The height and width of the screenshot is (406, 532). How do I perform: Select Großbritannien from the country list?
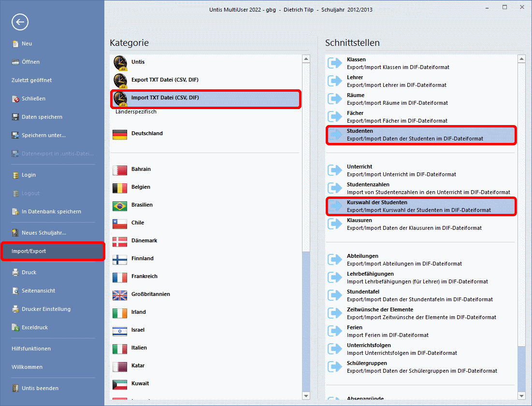click(150, 294)
